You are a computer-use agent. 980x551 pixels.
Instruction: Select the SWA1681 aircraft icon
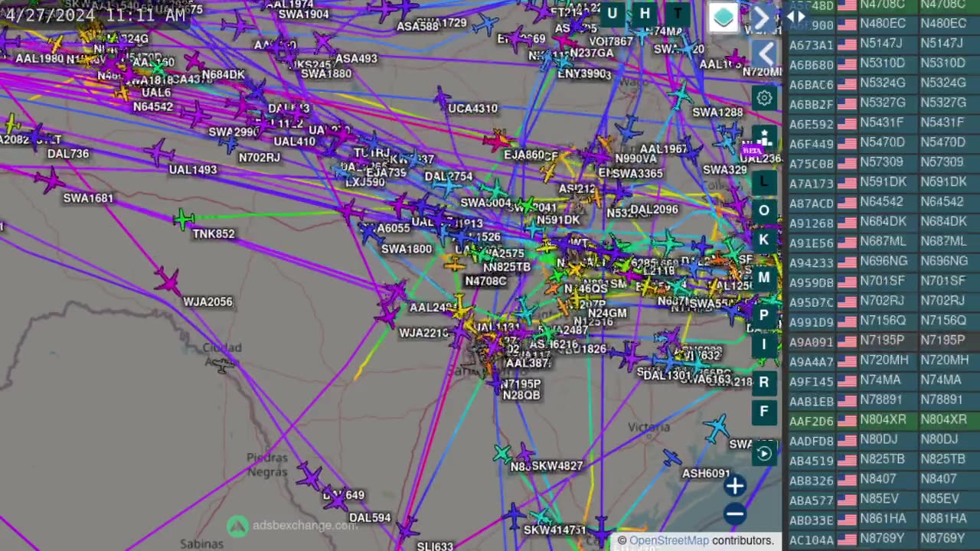[x=49, y=180]
